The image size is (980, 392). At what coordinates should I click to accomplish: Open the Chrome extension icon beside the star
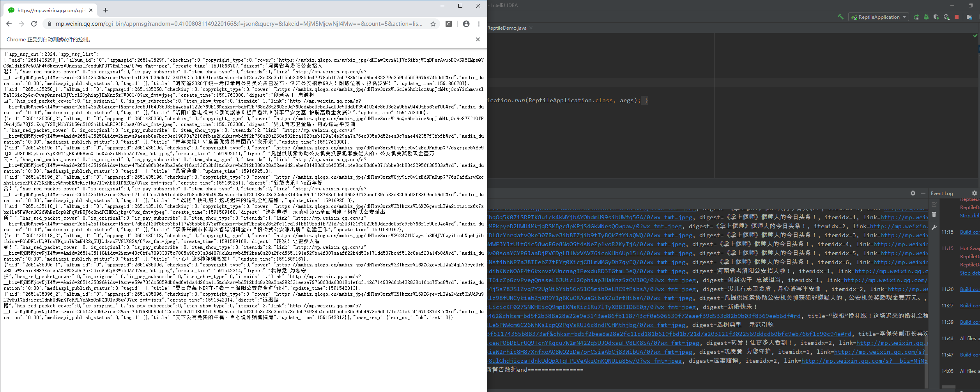coord(449,24)
